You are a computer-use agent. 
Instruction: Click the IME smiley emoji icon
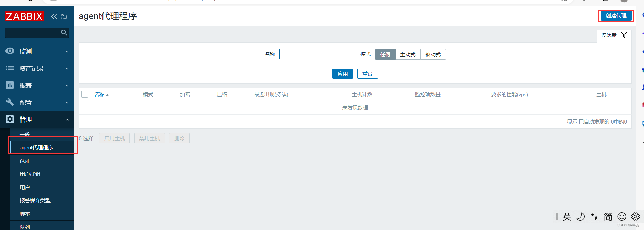click(x=622, y=217)
